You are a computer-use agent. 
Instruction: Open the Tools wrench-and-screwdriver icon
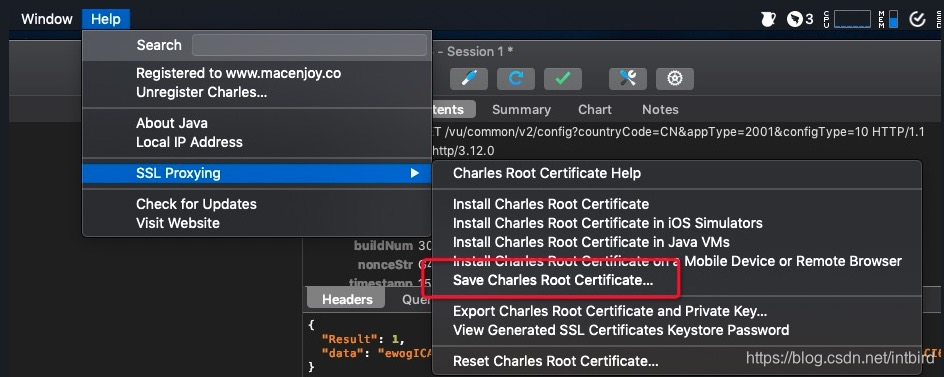coord(627,78)
